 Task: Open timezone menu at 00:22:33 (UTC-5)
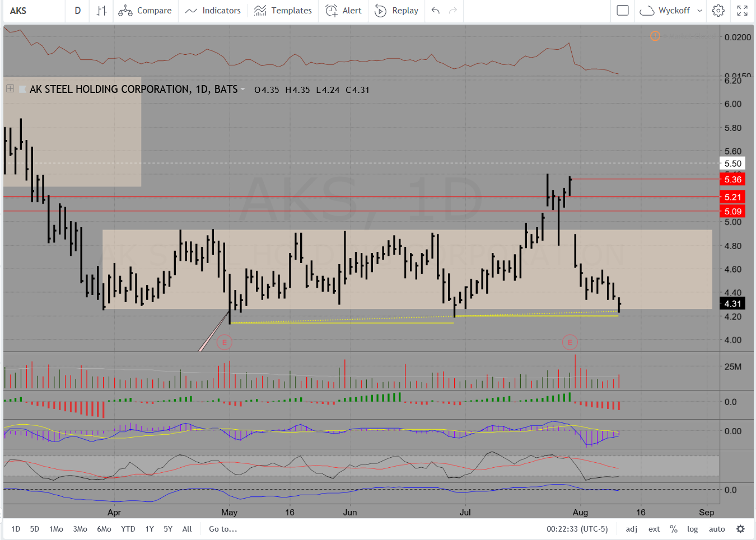577,529
